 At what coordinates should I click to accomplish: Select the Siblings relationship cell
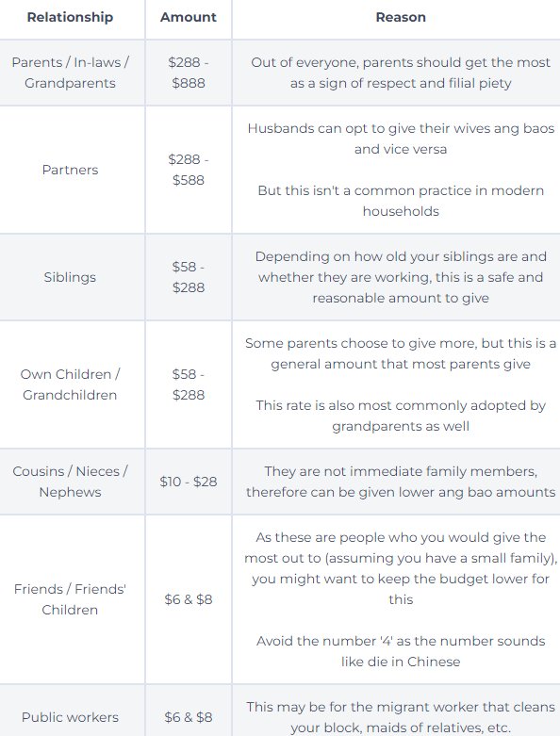click(x=70, y=277)
